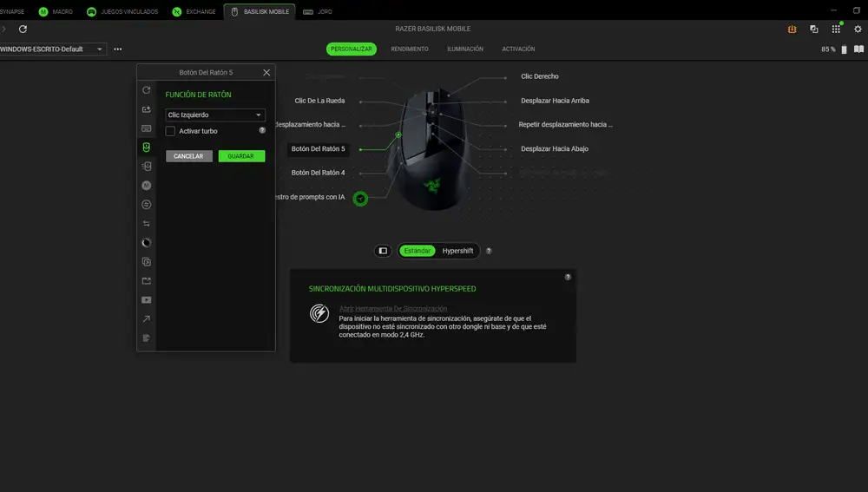This screenshot has height=492, width=868.
Task: Click the refresh icon in top bar
Action: click(23, 29)
